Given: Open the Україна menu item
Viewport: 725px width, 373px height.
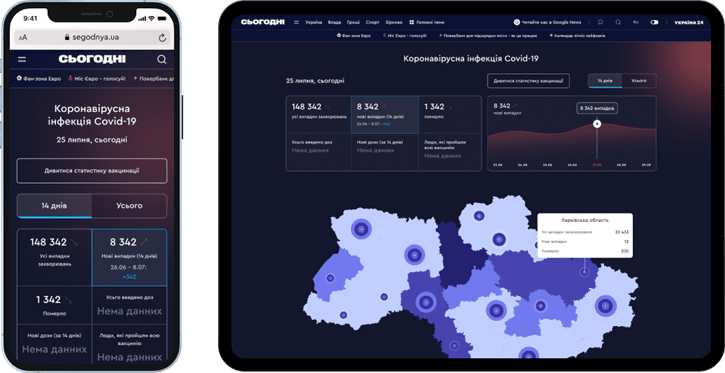Looking at the screenshot, I should [x=313, y=22].
